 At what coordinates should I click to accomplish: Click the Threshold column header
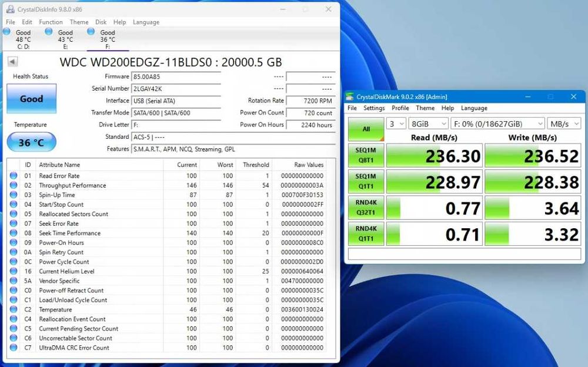click(256, 165)
